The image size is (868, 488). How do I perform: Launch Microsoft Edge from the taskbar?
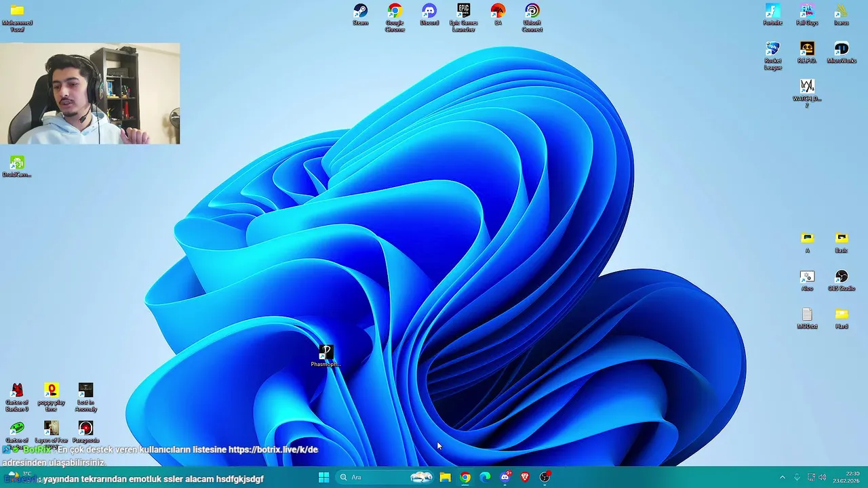click(x=485, y=477)
